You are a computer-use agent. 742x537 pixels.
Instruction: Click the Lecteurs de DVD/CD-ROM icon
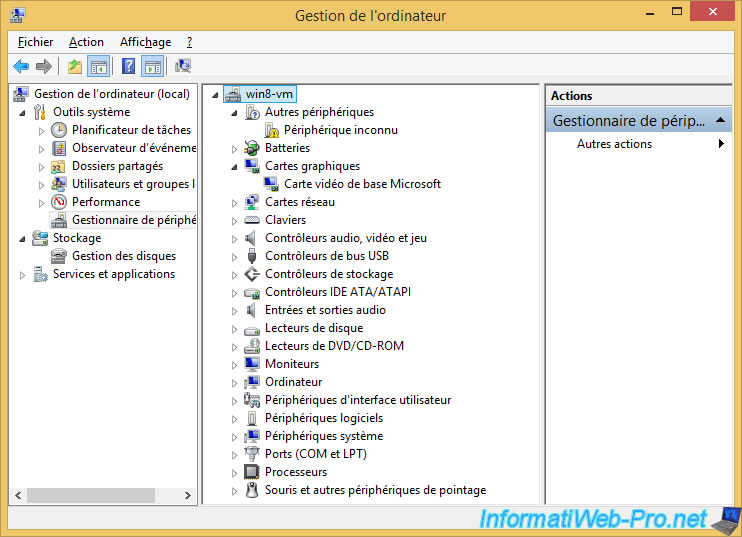(x=253, y=346)
